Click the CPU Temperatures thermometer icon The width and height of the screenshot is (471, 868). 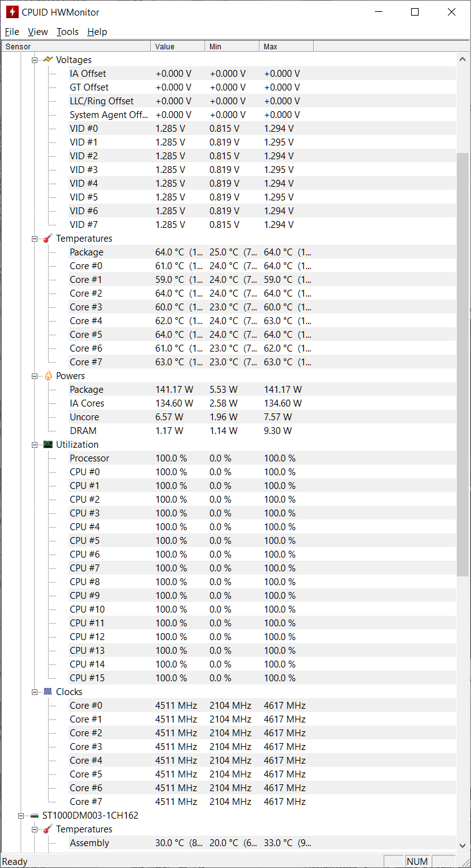pyautogui.click(x=48, y=239)
